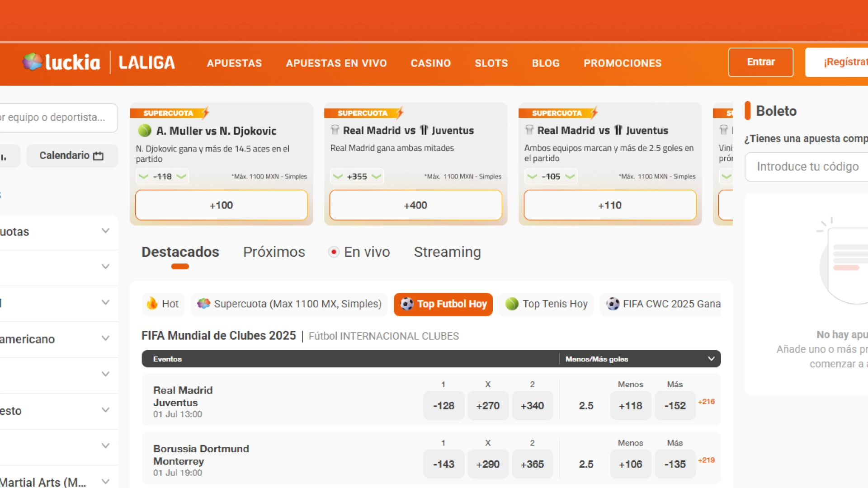Open FIFA Mundial de Clubes 2025 heading
This screenshot has width=868, height=488.
[218, 336]
